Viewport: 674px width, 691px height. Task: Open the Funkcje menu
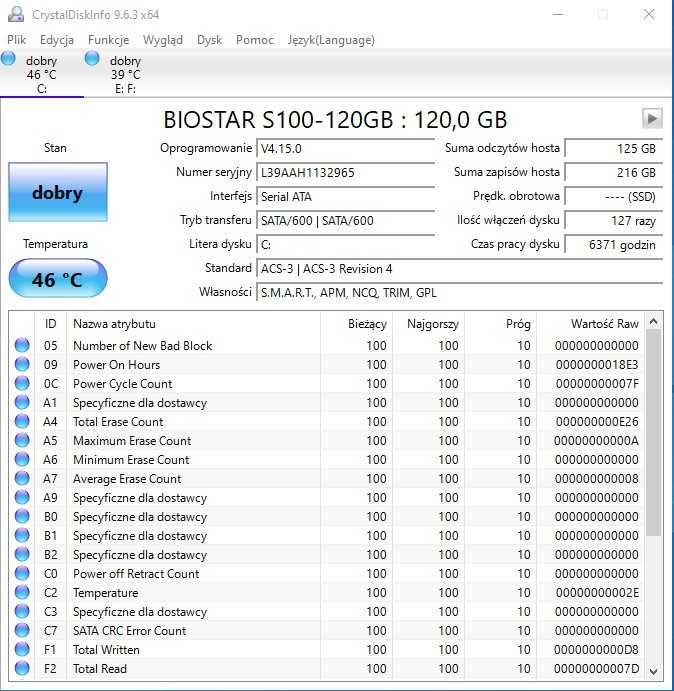tap(108, 40)
